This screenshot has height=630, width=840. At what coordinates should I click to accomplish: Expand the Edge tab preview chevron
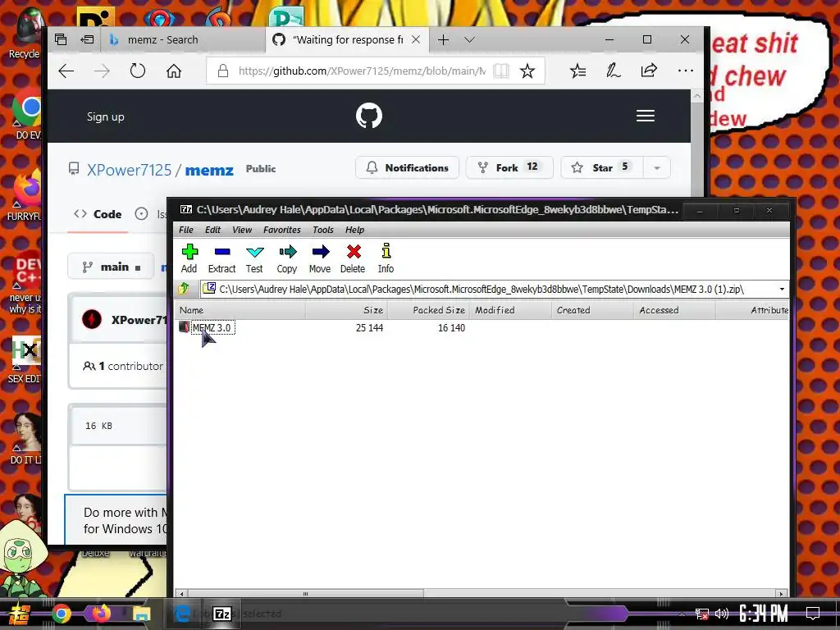(470, 39)
